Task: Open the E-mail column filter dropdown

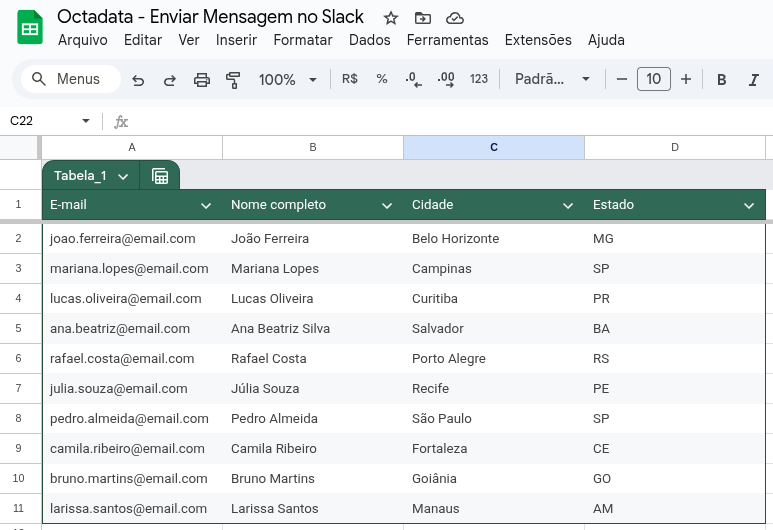Action: [206, 206]
